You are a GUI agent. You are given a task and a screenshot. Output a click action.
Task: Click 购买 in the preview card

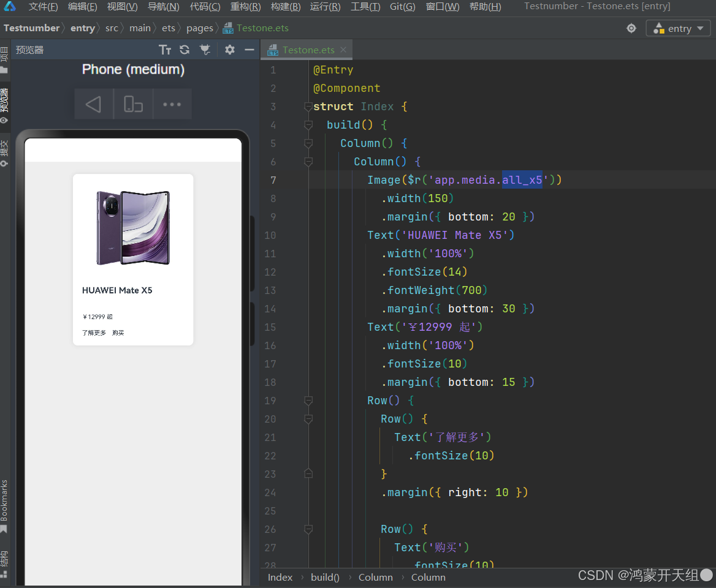coord(118,333)
